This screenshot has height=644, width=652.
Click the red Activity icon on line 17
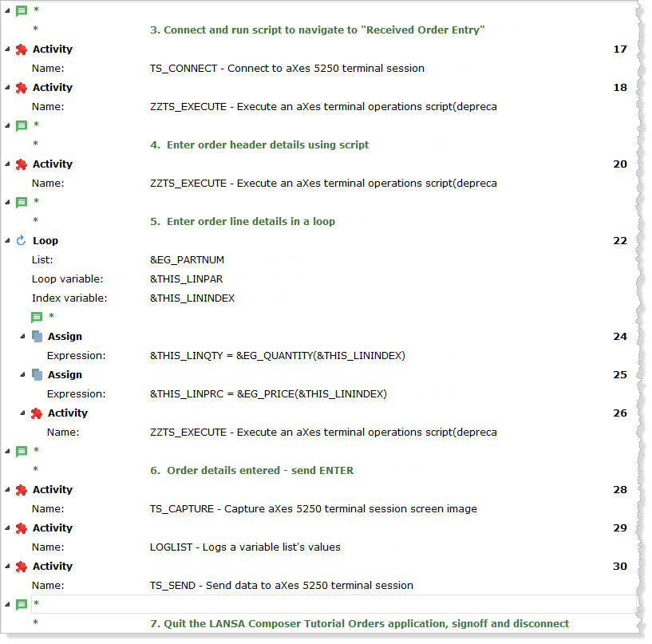coord(22,49)
